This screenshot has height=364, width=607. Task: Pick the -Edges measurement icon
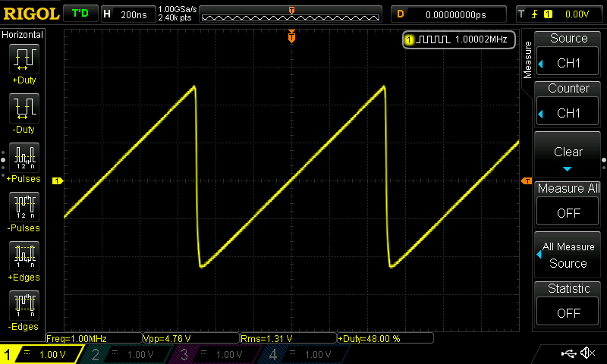24,307
